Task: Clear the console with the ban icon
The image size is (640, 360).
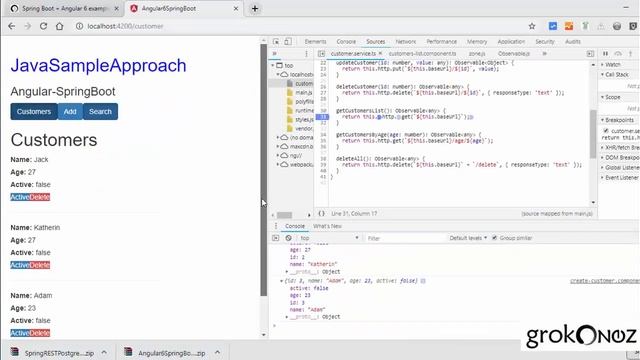Action: [289, 238]
